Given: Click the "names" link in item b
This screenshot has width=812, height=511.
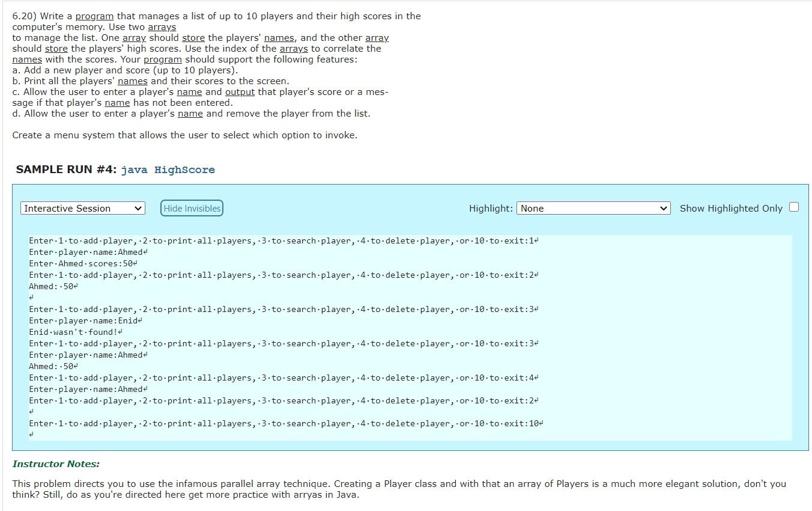Looking at the screenshot, I should pyautogui.click(x=132, y=81).
